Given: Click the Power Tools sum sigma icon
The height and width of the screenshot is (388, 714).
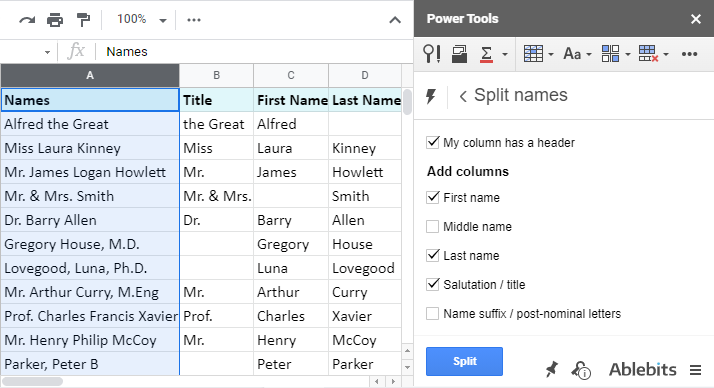Looking at the screenshot, I should pos(486,54).
